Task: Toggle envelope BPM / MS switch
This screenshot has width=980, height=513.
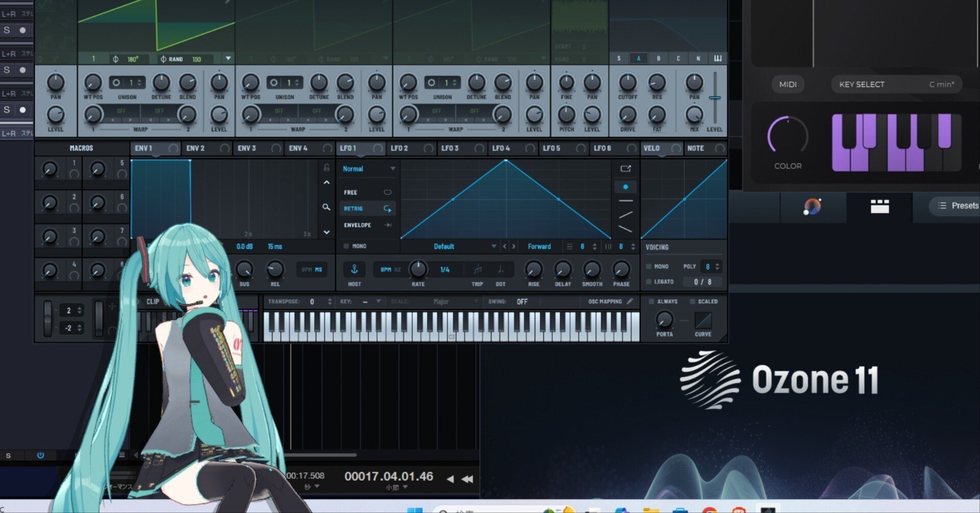Action: pyautogui.click(x=312, y=270)
